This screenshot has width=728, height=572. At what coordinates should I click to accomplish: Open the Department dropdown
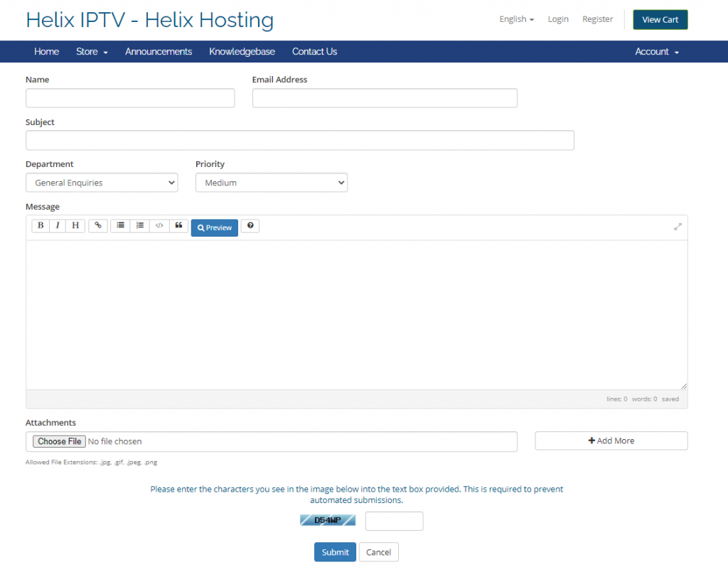(102, 183)
